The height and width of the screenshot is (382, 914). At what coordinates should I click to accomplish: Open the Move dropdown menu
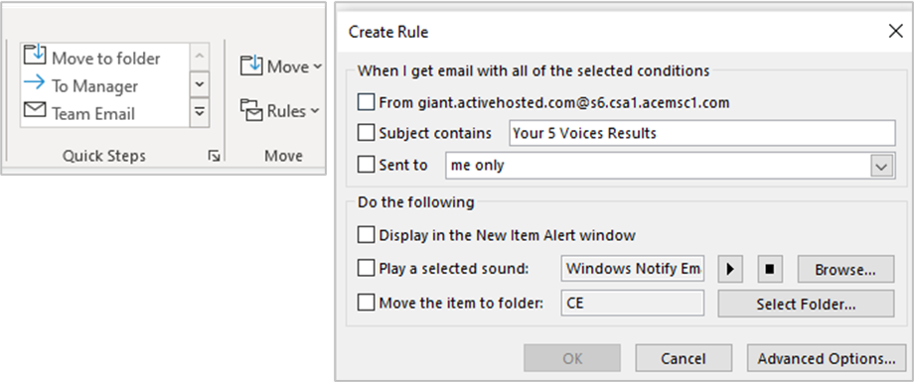317,66
